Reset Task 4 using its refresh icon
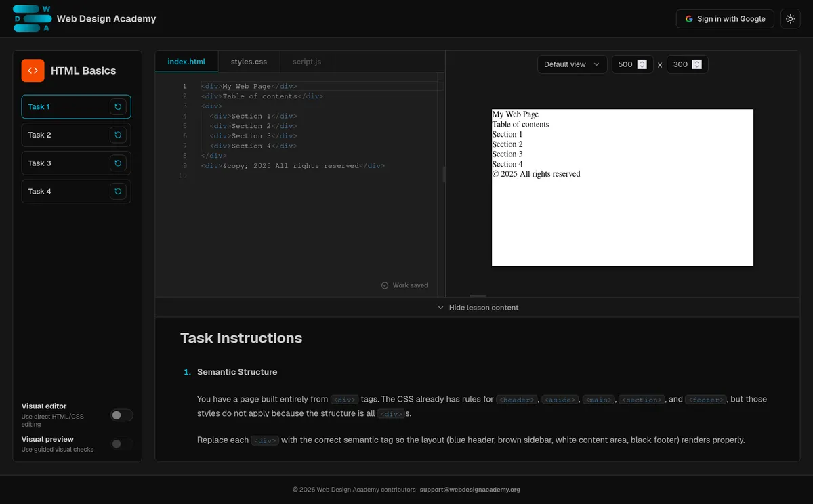813x504 pixels. [x=118, y=192]
